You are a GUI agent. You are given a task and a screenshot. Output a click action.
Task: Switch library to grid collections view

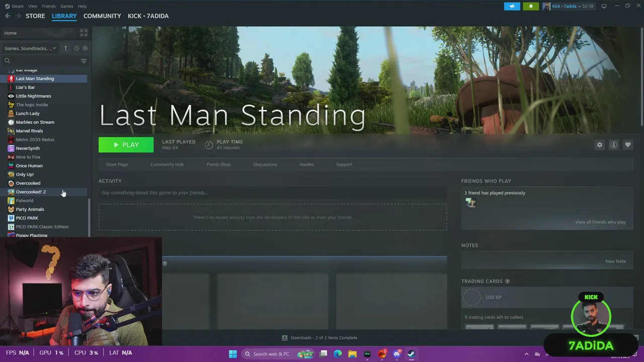tap(84, 33)
